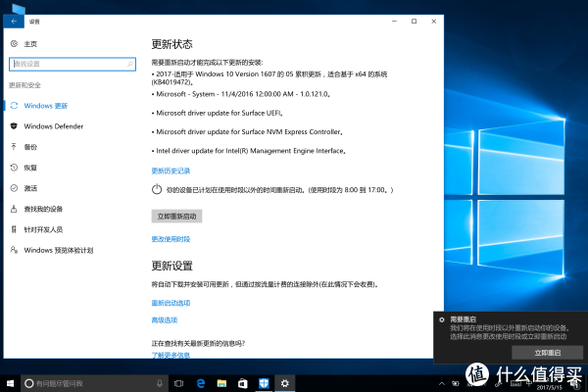Click the 更新状态 heading
588x392 pixels.
(x=171, y=44)
